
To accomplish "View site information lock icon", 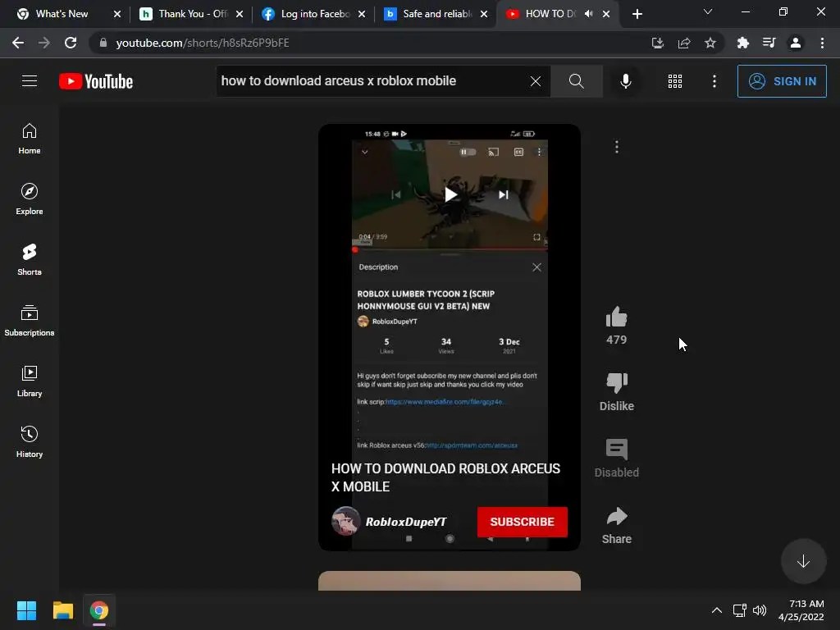I will click(103, 43).
